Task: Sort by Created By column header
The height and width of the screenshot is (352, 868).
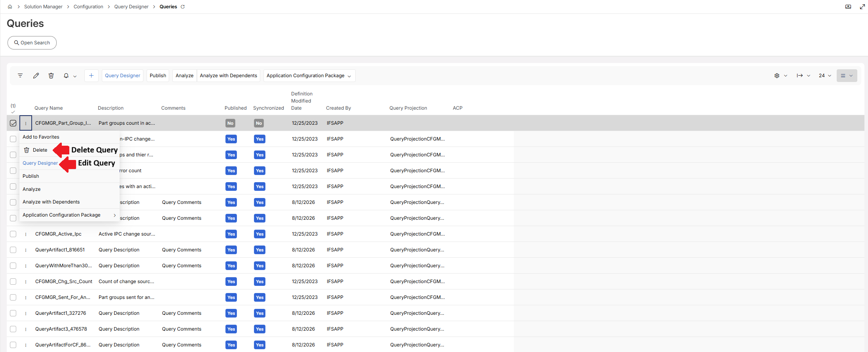Action: coord(338,108)
